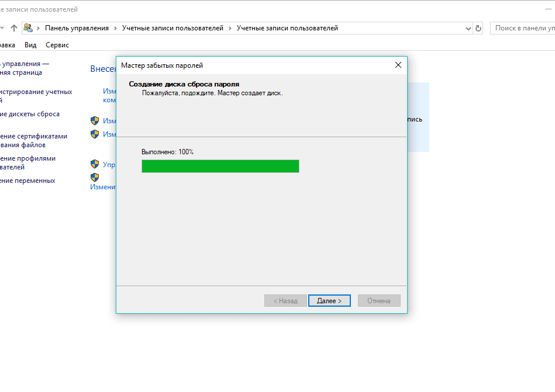Click the user accounts icon in address bar

28,28
